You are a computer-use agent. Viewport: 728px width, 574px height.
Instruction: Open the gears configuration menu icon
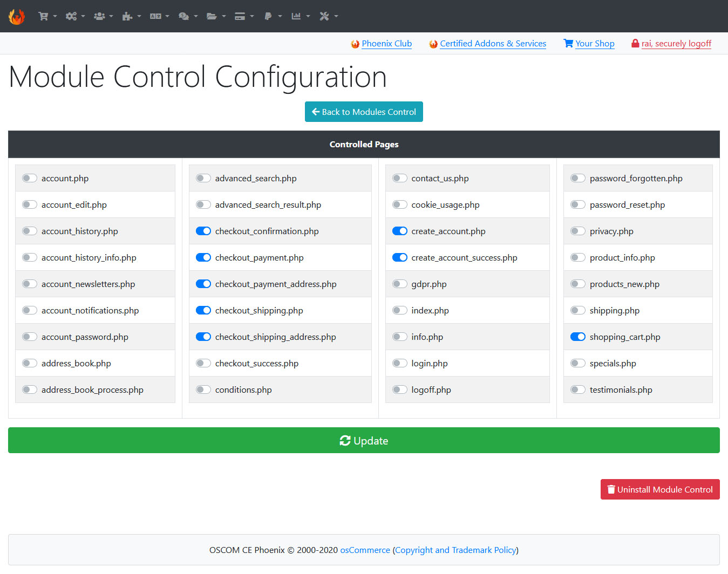coord(76,16)
